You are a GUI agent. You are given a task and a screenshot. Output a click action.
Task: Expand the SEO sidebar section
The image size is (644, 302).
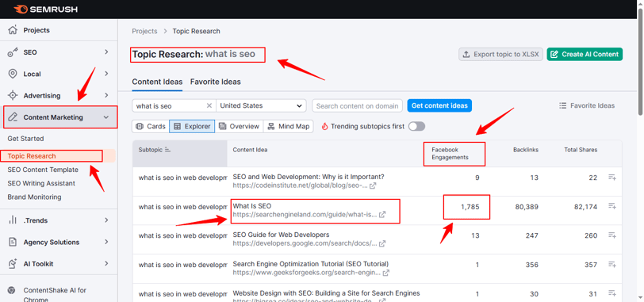point(106,52)
